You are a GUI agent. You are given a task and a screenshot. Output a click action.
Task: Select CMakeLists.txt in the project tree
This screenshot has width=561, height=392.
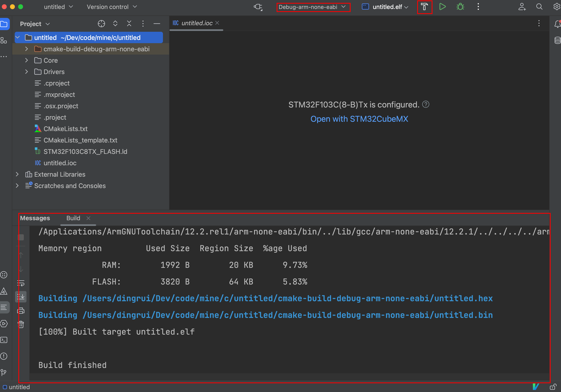(65, 129)
